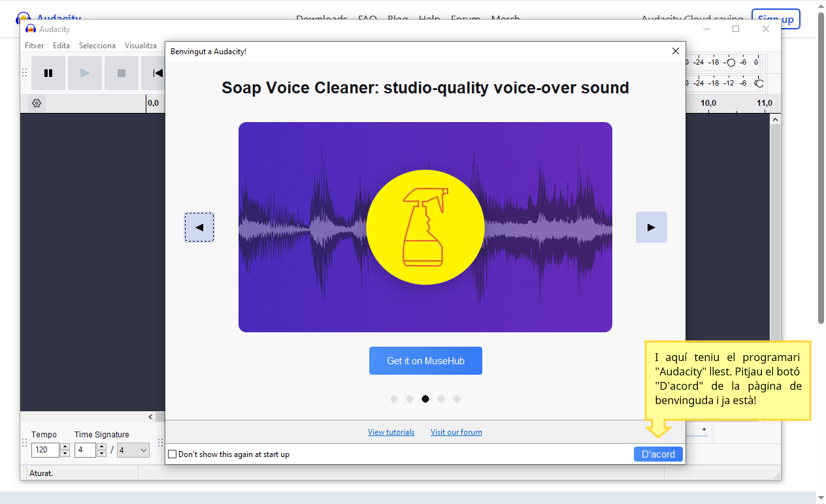Open the View tutorials link
Viewport: 826px width, 504px height.
tap(391, 432)
